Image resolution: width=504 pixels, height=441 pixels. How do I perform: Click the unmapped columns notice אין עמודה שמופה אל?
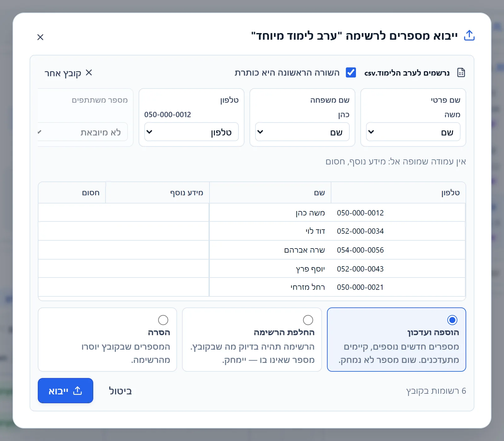[396, 162]
